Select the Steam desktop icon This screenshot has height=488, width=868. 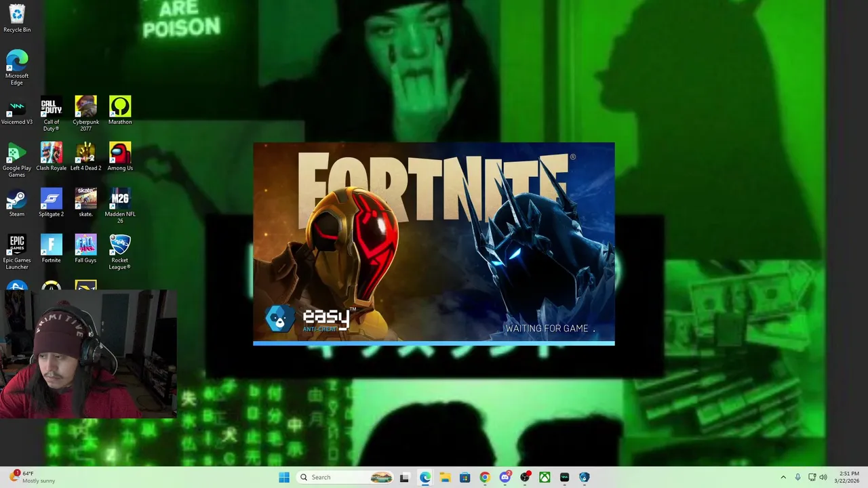tap(17, 203)
